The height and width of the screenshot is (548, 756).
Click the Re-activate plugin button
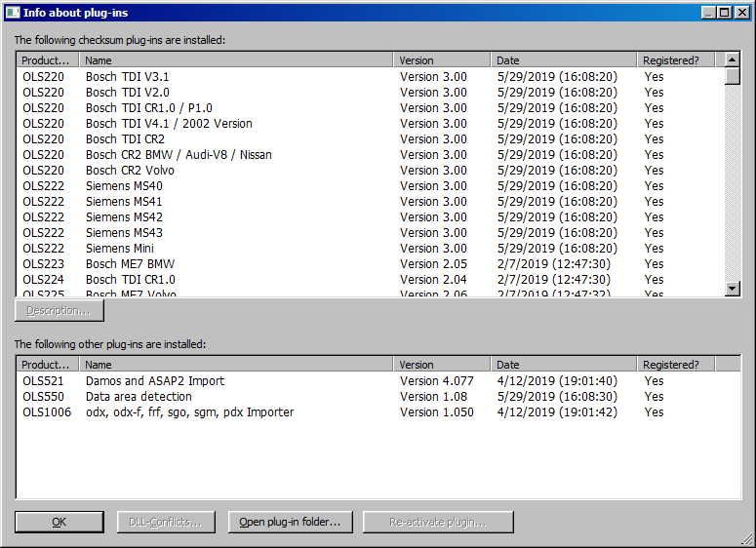tap(438, 522)
